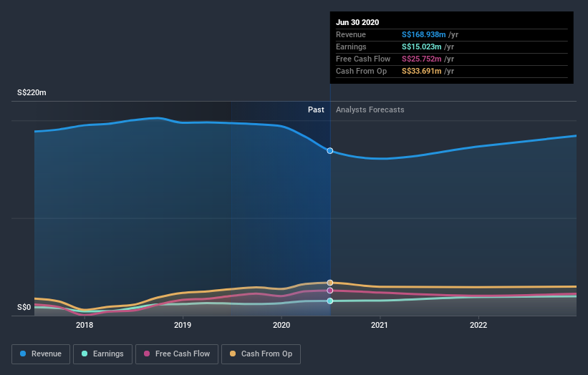Select the orange Cash From Op data point

[x=329, y=283]
